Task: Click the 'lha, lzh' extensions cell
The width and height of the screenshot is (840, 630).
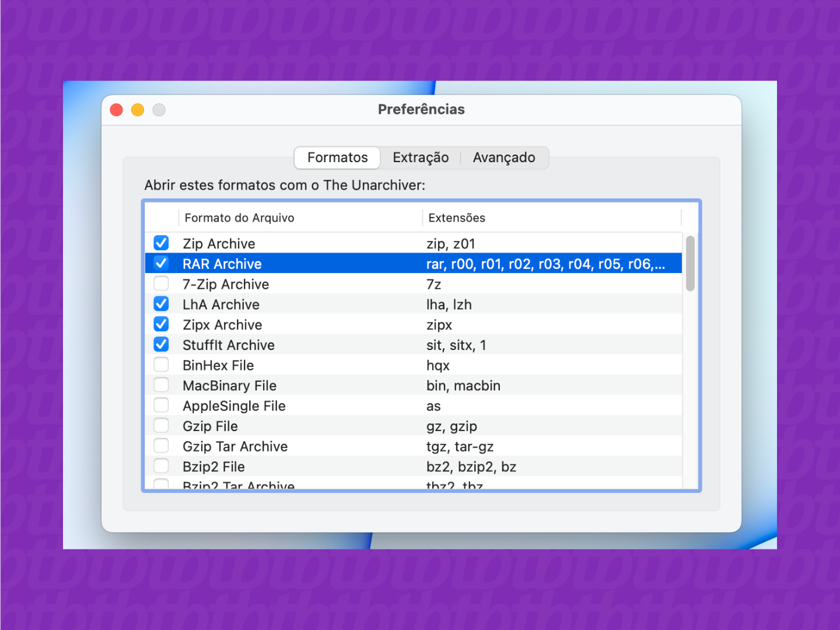Action: (x=449, y=304)
